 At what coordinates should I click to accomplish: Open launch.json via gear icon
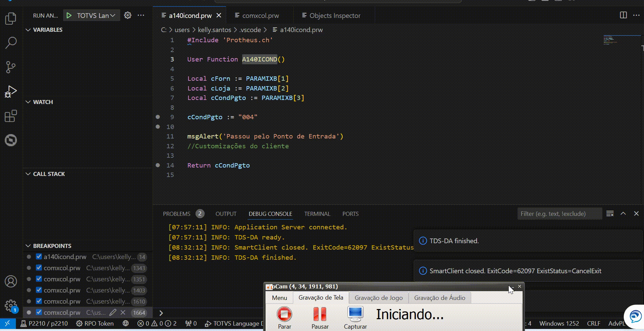pyautogui.click(x=128, y=15)
